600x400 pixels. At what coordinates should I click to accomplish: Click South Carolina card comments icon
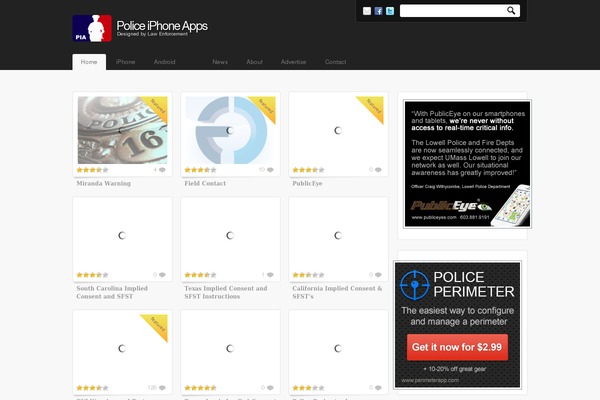click(x=162, y=275)
